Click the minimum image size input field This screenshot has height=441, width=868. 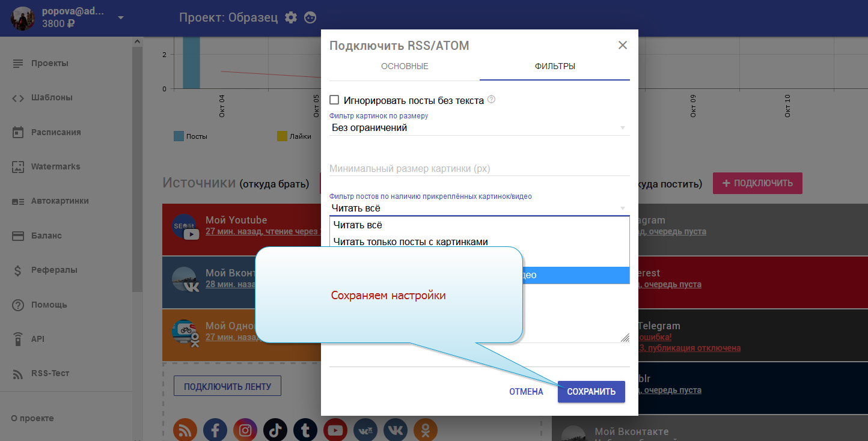click(478, 169)
